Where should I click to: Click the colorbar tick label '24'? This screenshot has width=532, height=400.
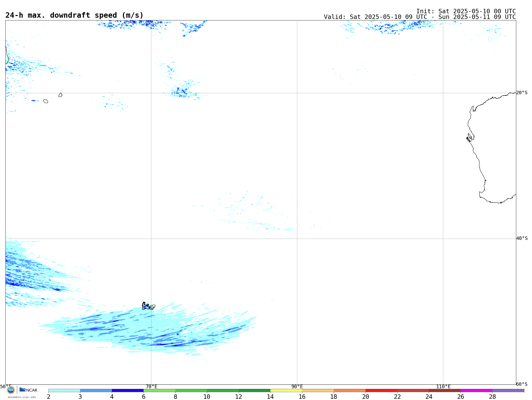tap(429, 397)
